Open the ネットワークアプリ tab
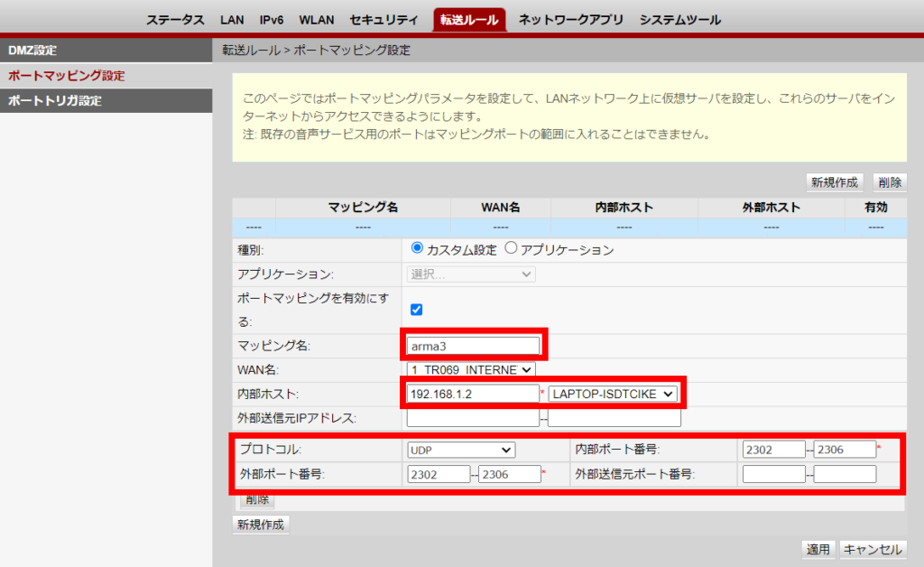This screenshot has width=924, height=567. tap(570, 20)
